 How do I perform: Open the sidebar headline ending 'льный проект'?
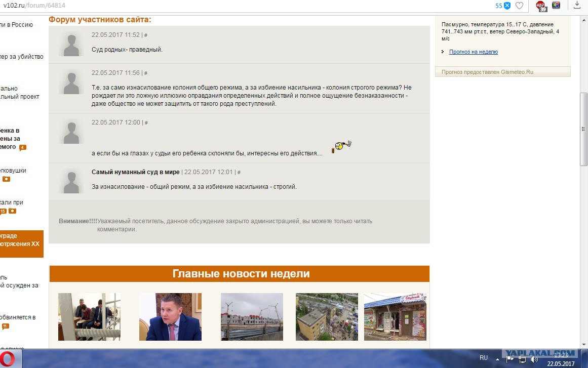point(20,93)
